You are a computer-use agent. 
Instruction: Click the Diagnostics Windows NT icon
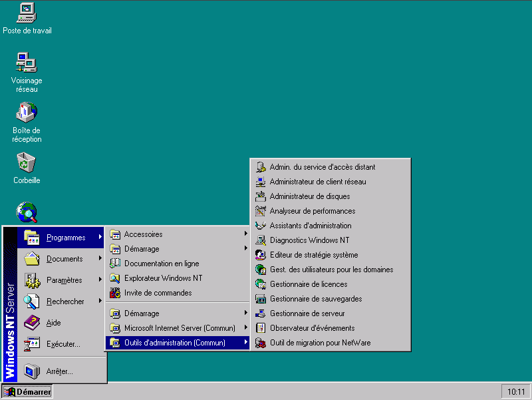pos(261,240)
